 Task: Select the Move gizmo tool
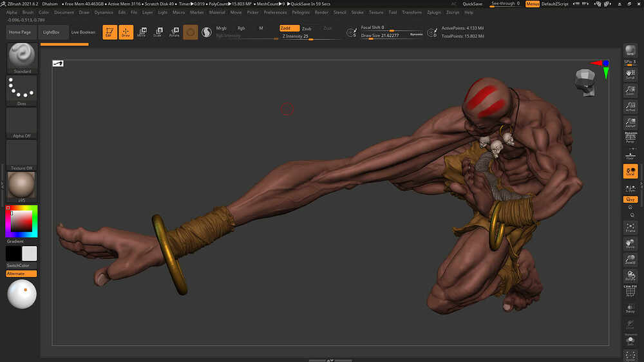[x=142, y=32]
